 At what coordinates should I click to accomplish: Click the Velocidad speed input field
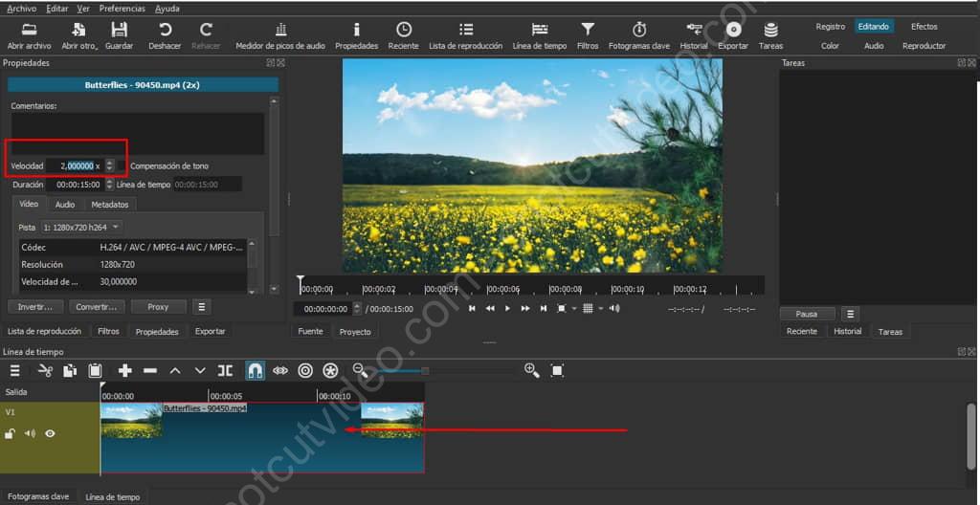[76, 165]
